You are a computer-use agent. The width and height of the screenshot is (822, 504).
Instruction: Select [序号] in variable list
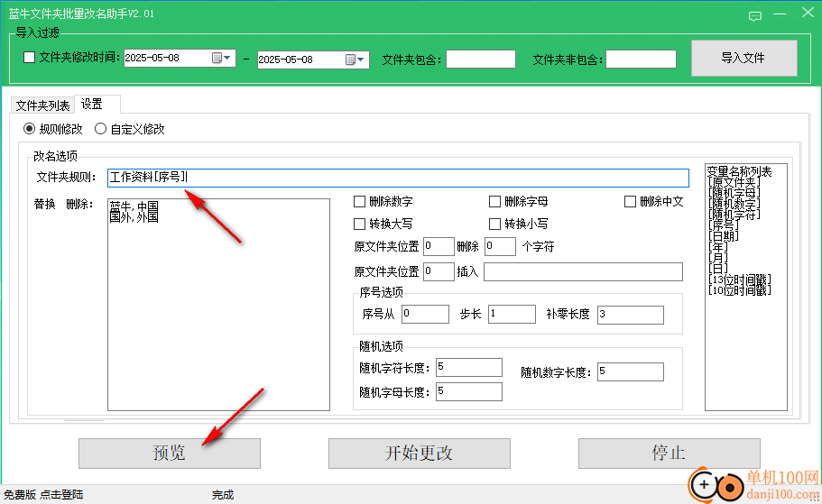click(x=723, y=225)
